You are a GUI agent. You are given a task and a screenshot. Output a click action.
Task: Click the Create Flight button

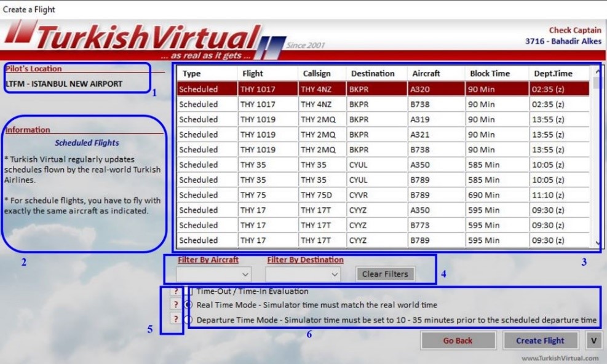click(540, 341)
